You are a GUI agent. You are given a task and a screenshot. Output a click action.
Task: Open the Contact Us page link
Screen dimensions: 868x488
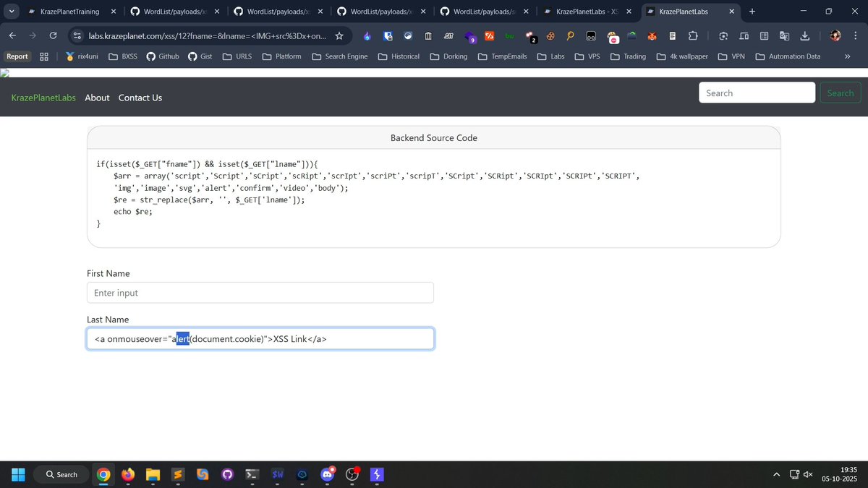click(140, 98)
